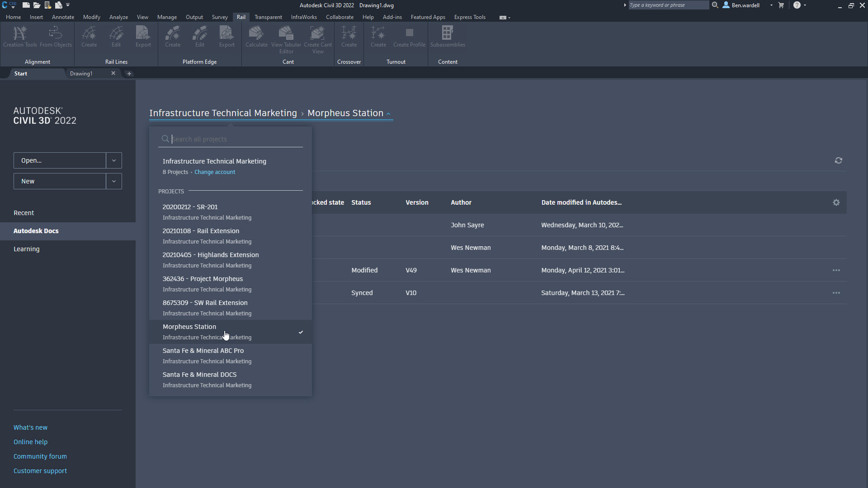Image resolution: width=868 pixels, height=488 pixels.
Task: Expand the Ben.wardell account dropdown
Action: [771, 5]
